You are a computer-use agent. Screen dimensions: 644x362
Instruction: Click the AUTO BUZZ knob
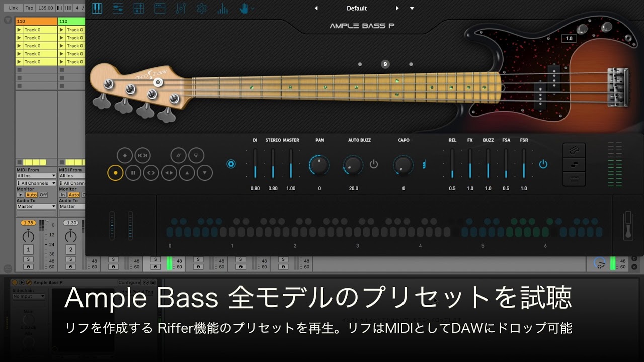353,164
